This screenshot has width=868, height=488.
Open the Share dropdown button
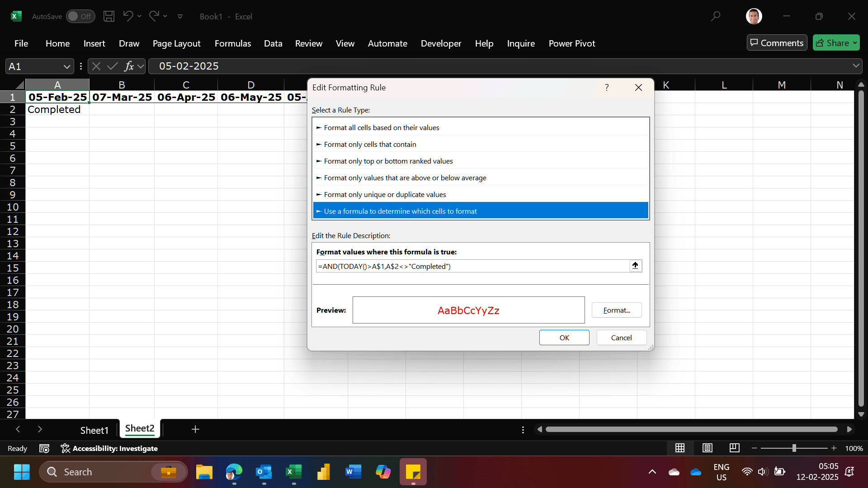(836, 43)
